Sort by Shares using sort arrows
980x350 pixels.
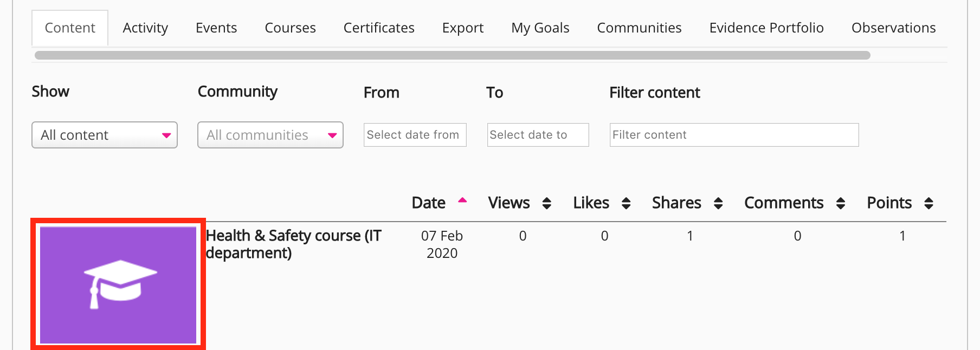tap(718, 203)
